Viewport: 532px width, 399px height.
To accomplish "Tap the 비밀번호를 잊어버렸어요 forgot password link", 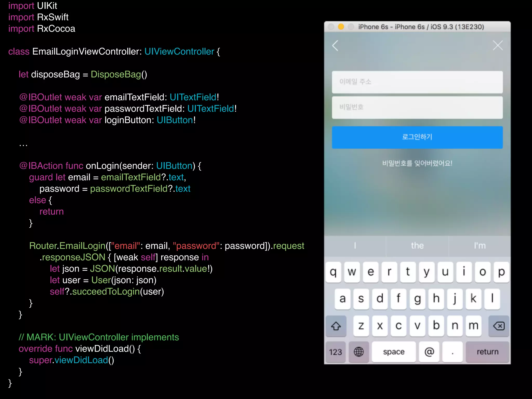I will [x=417, y=163].
